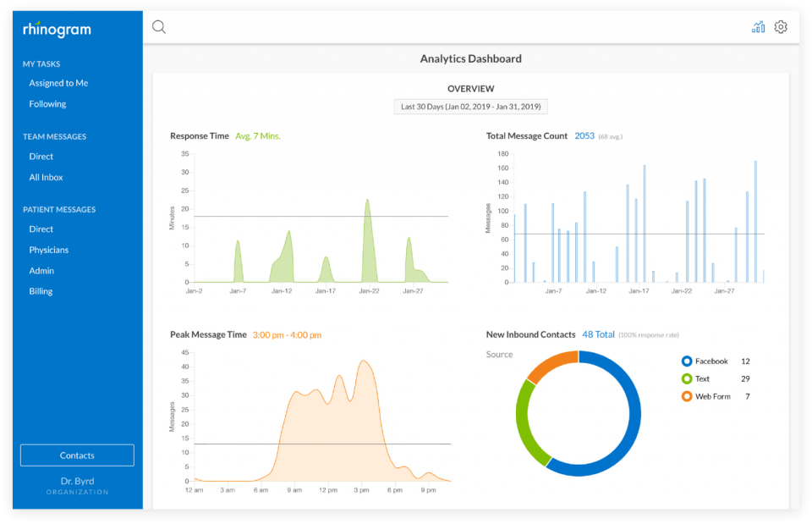The image size is (812, 524).
Task: Open the Last 30 Days date range selector
Action: [x=471, y=107]
